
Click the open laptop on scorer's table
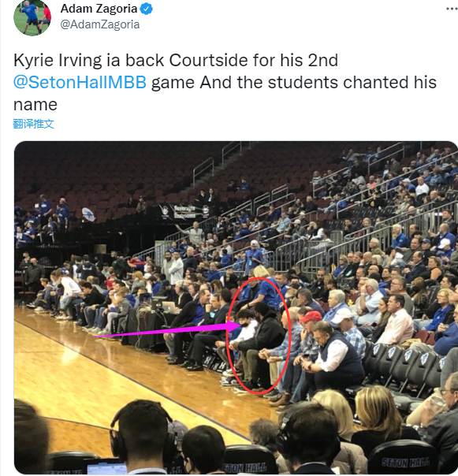[x=169, y=307]
